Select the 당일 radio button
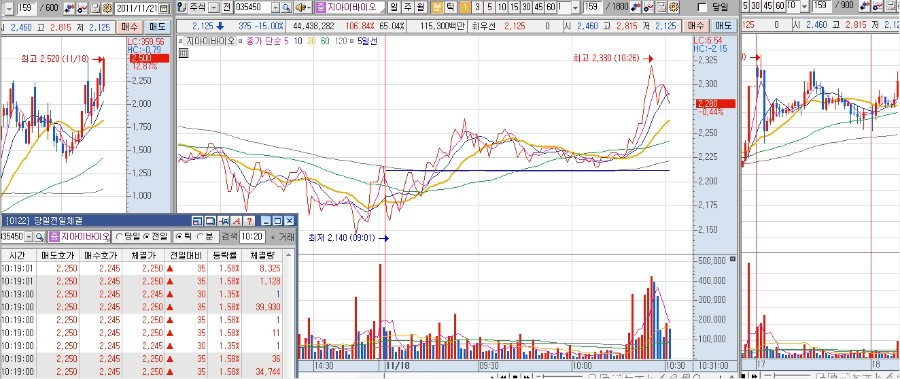Viewport: 900px width, 379px height. [119, 236]
